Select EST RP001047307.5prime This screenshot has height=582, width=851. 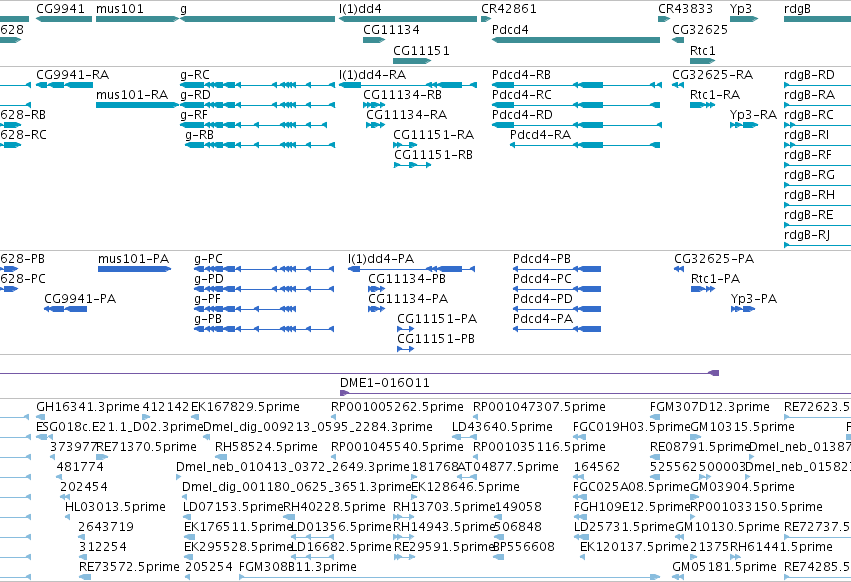coord(475,417)
